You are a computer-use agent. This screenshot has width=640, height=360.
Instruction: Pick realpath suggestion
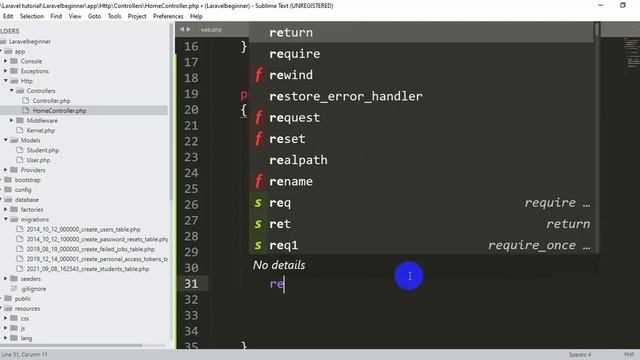(421, 160)
